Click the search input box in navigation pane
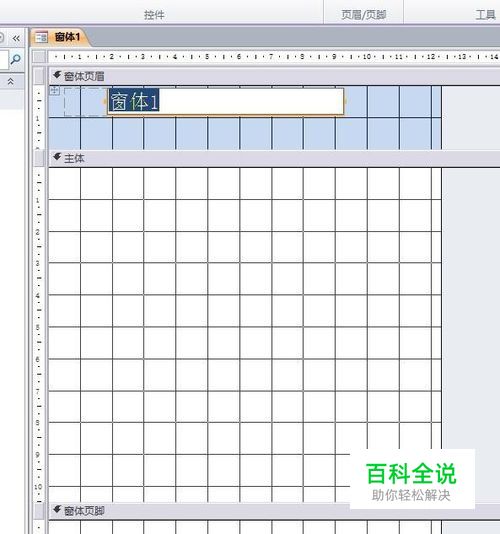 coord(3,60)
